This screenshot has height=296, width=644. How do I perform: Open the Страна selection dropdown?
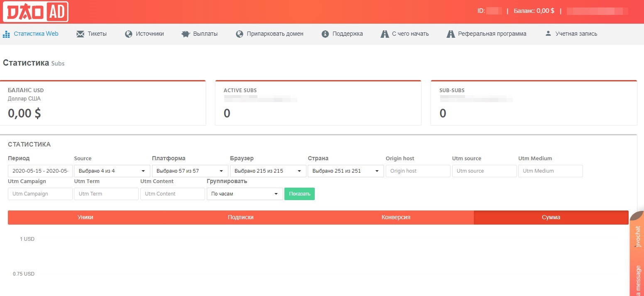point(345,171)
